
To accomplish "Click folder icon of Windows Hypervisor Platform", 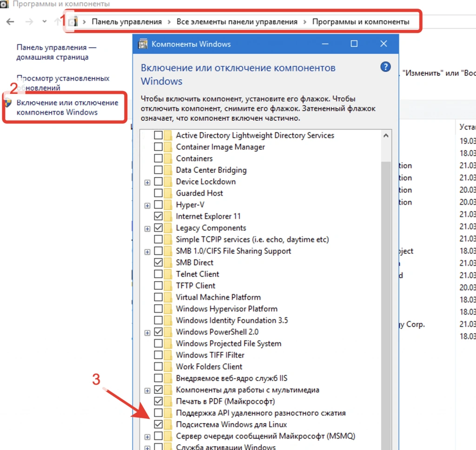I will (x=168, y=309).
